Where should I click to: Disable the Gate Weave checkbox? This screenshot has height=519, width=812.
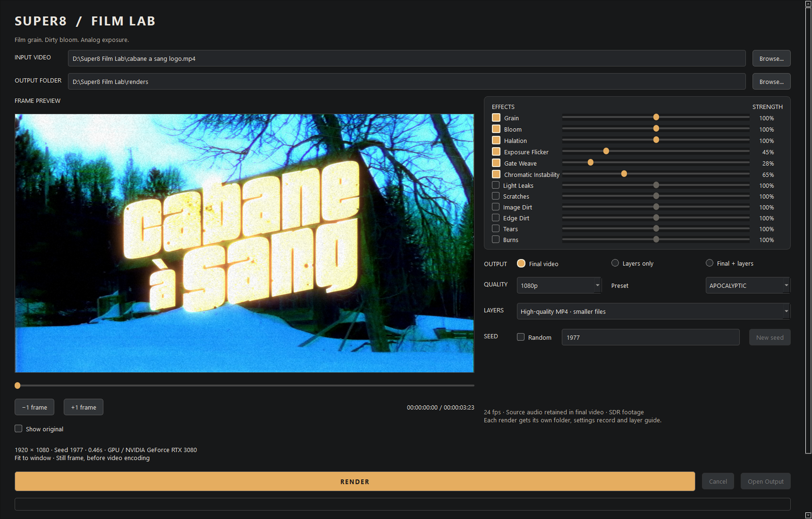pyautogui.click(x=496, y=163)
